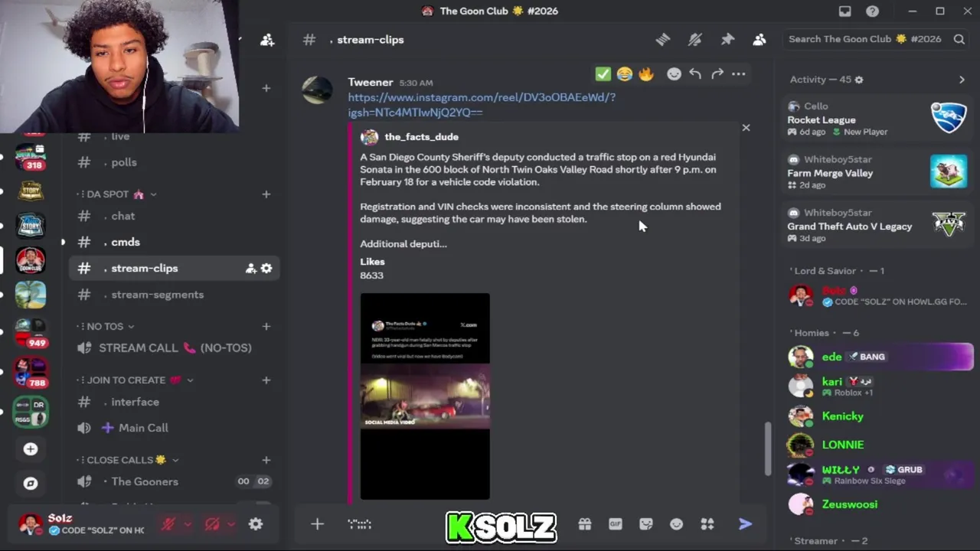Open the Instagram reel link
Image resolution: width=980 pixels, height=551 pixels.
482,105
